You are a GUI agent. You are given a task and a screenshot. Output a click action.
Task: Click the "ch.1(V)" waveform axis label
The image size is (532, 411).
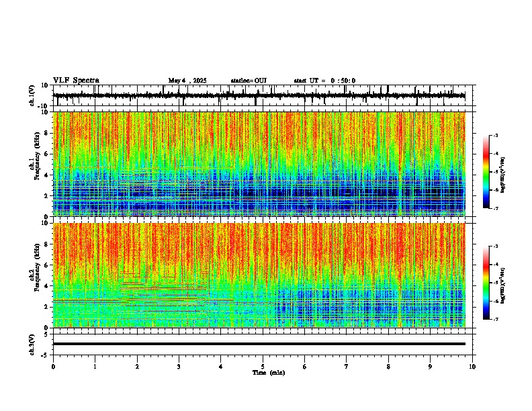(32, 95)
